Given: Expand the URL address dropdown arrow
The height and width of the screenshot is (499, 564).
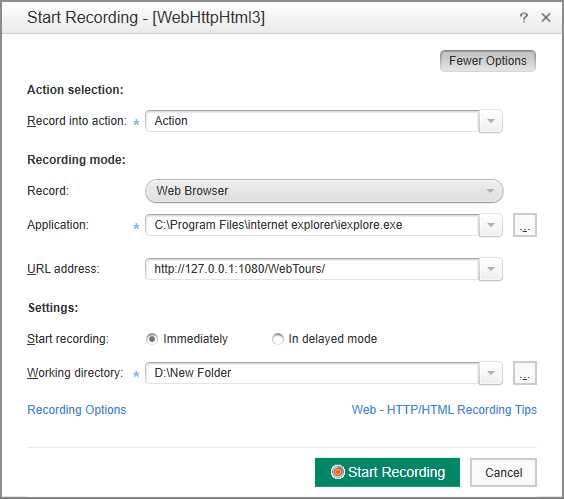Looking at the screenshot, I should coord(491,269).
